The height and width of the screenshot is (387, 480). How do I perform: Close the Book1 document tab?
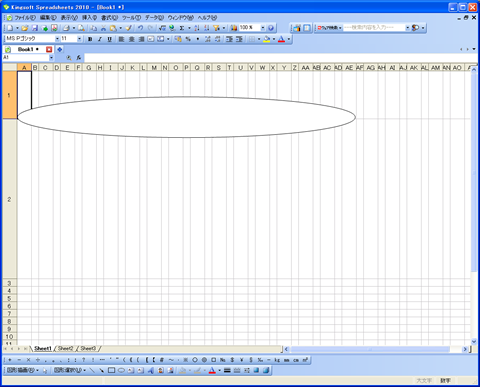pyautogui.click(x=49, y=49)
